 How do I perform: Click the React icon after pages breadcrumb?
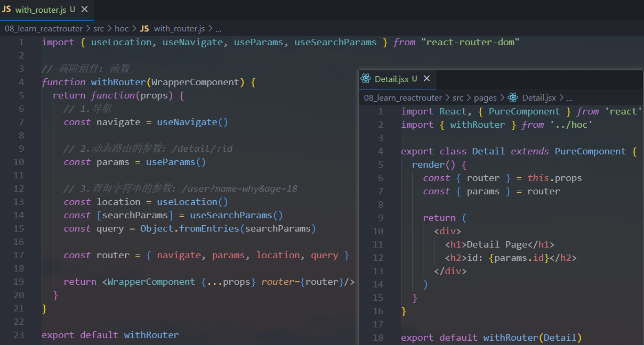[513, 98]
